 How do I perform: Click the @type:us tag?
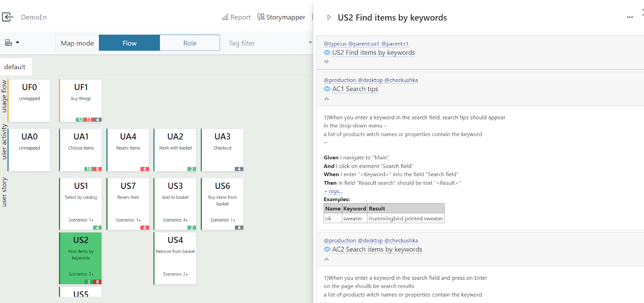coord(335,44)
